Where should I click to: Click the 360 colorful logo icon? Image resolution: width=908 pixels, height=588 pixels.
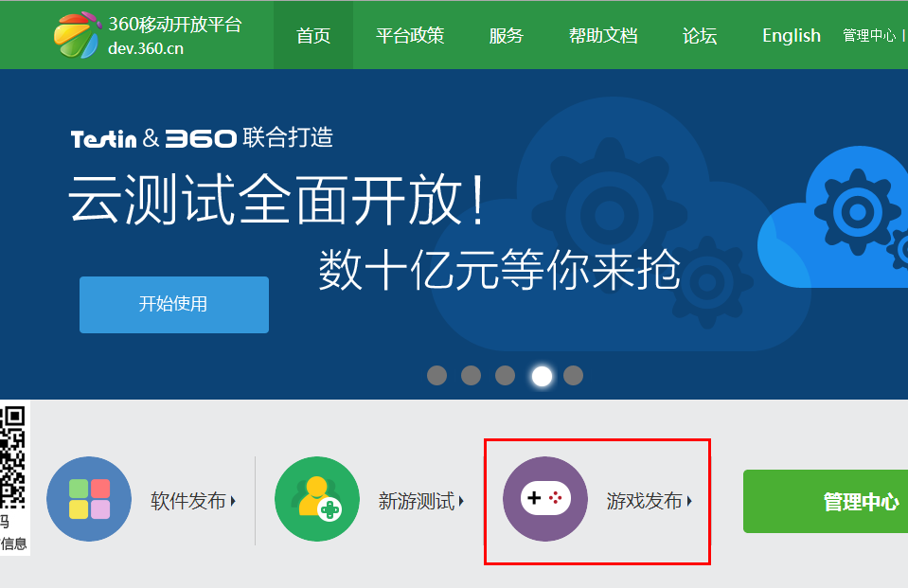[x=77, y=35]
